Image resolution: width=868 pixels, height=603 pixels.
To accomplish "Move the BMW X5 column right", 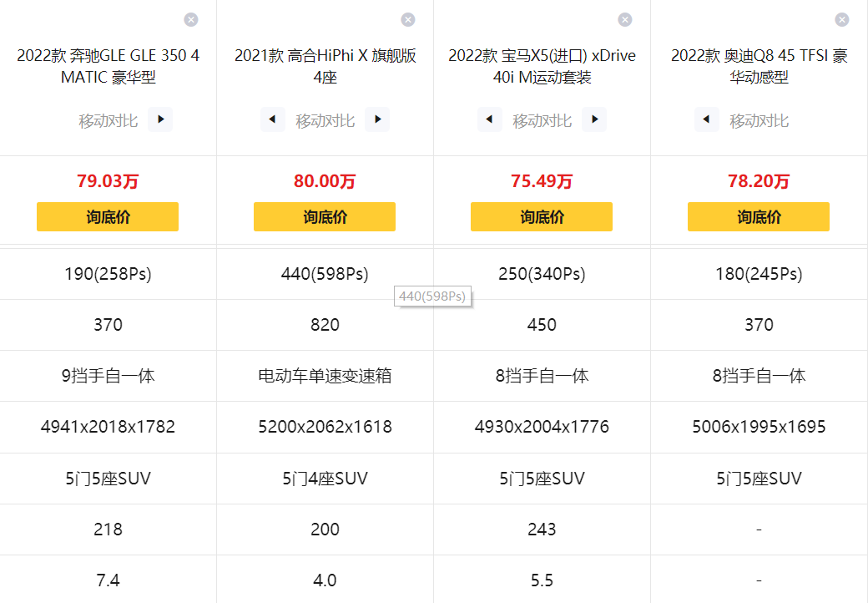I will pos(594,119).
